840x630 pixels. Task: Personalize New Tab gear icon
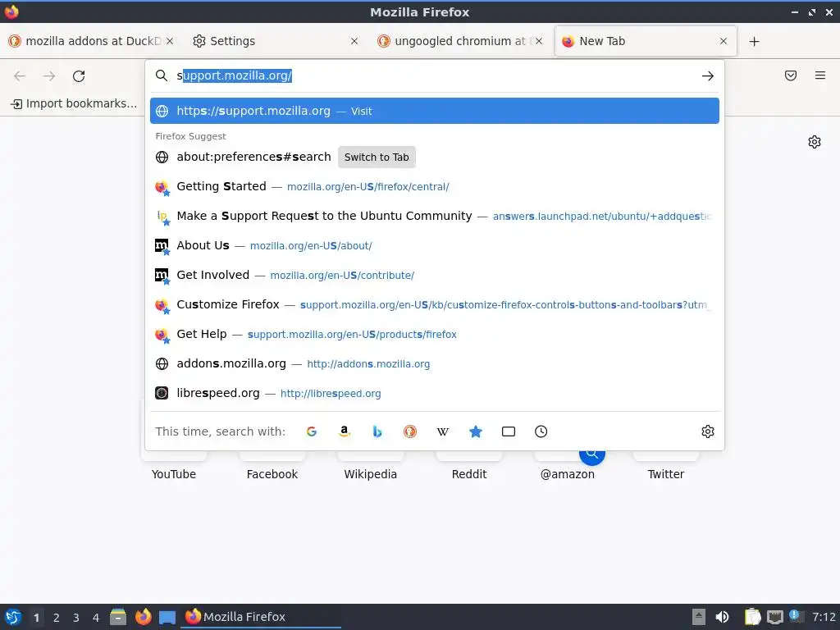pyautogui.click(x=815, y=142)
